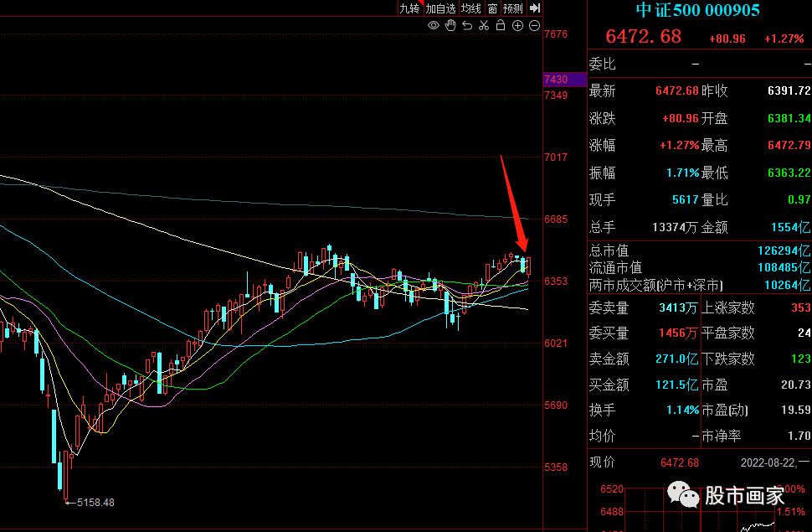Screen dimensions: 812x532
Task: Click the 振幅 1.71% value
Action: coord(682,173)
